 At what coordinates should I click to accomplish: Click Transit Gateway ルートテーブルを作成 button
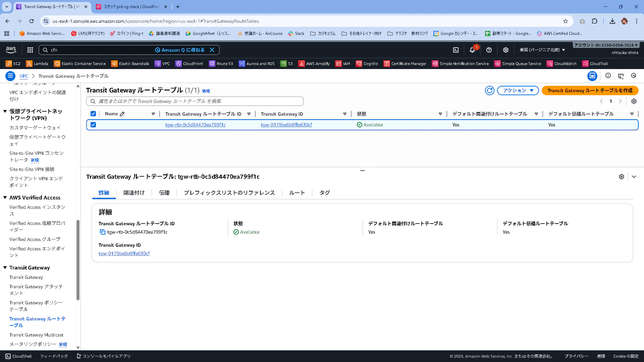click(x=590, y=90)
